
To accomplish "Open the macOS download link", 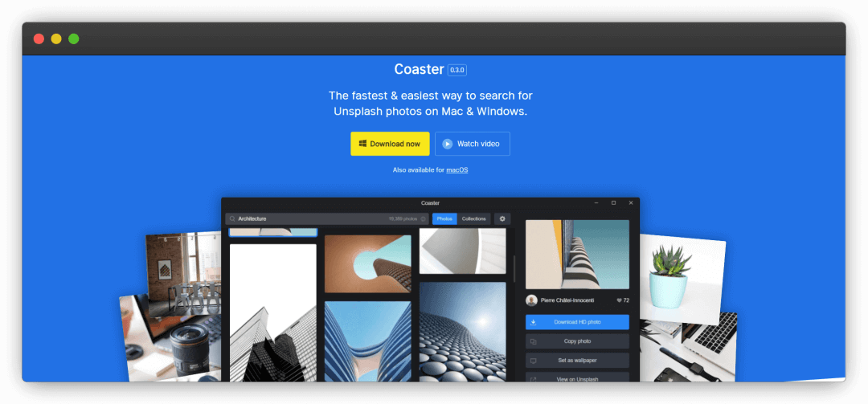I will 457,170.
